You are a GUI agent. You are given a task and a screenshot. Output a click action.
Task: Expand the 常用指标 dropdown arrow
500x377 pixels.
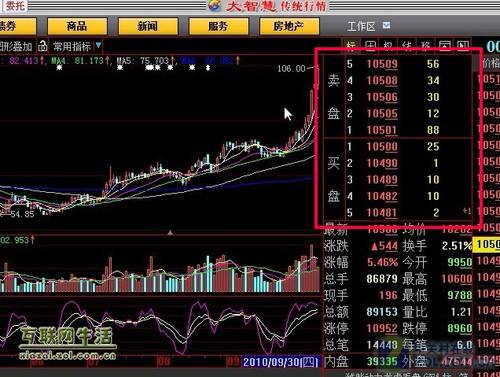coord(98,45)
